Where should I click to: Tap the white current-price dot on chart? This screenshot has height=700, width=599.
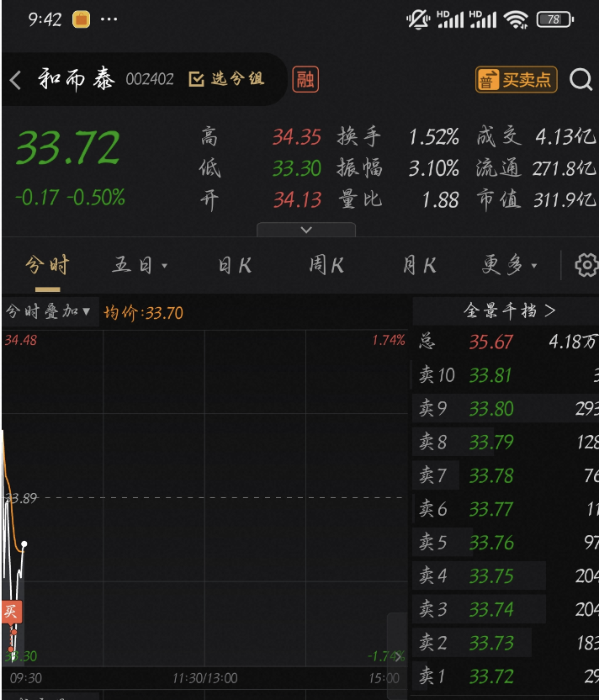24,544
